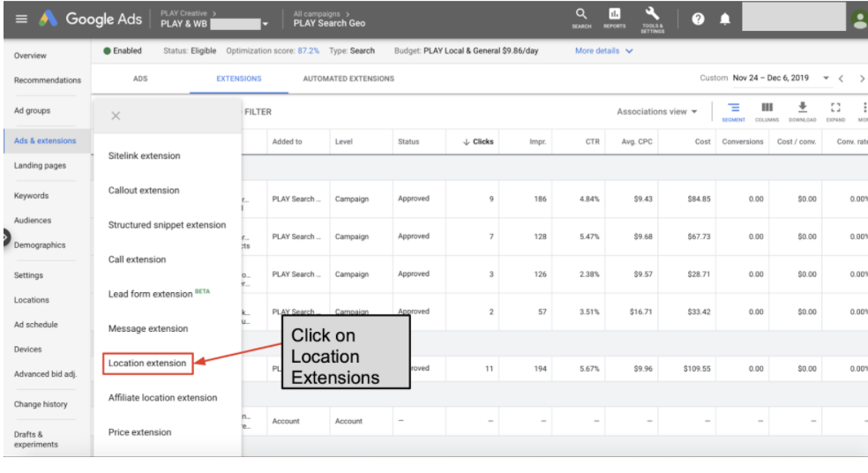Click the $84.85 cost cell
This screenshot has height=473, width=868.
(x=699, y=199)
